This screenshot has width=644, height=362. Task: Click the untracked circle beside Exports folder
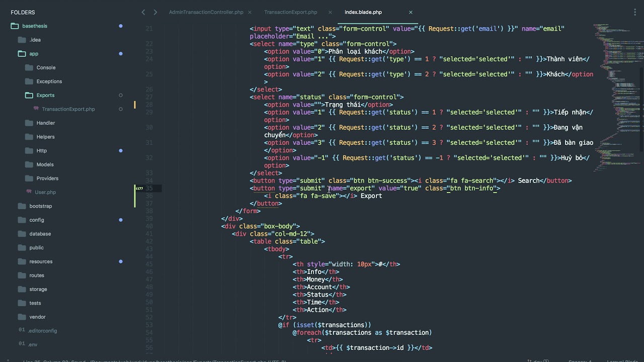pos(121,95)
